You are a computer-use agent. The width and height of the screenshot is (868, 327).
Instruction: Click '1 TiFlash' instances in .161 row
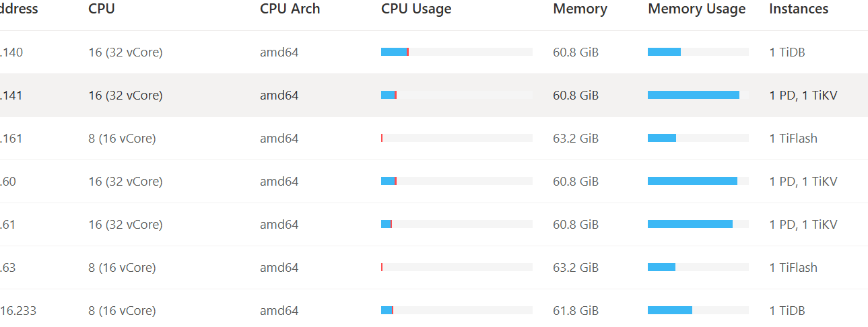pyautogui.click(x=793, y=138)
